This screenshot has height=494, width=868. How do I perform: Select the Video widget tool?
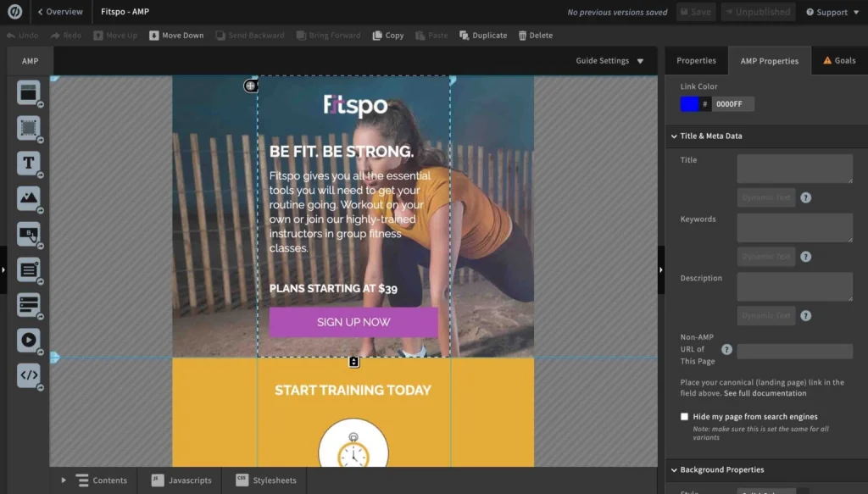[x=28, y=340]
